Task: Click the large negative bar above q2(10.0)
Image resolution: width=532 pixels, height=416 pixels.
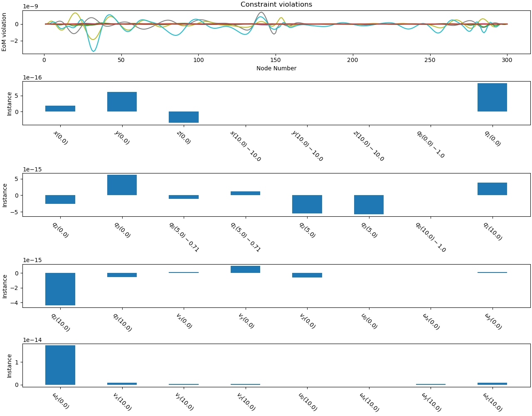Action: (x=60, y=289)
